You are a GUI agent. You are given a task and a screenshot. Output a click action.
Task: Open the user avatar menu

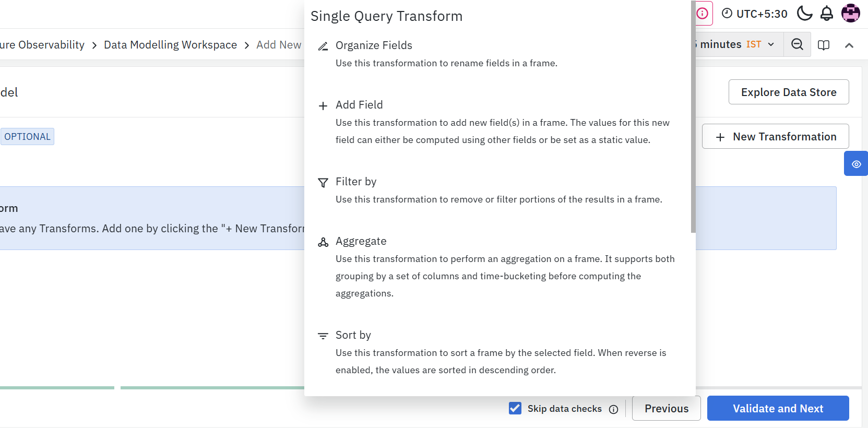(x=851, y=14)
